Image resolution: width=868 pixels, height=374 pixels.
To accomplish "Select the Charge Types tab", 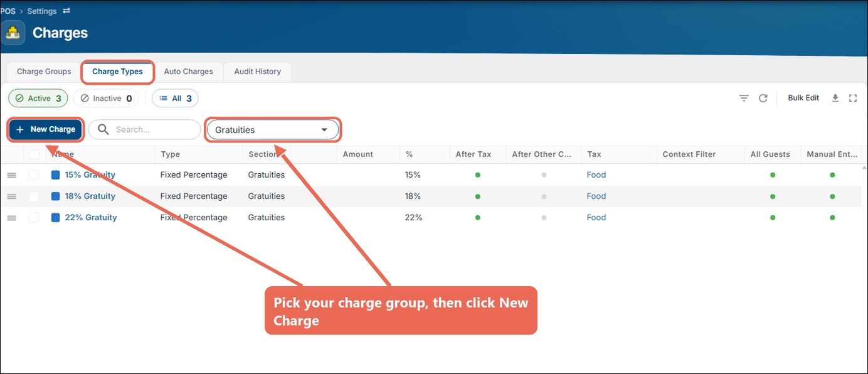I will [x=117, y=72].
